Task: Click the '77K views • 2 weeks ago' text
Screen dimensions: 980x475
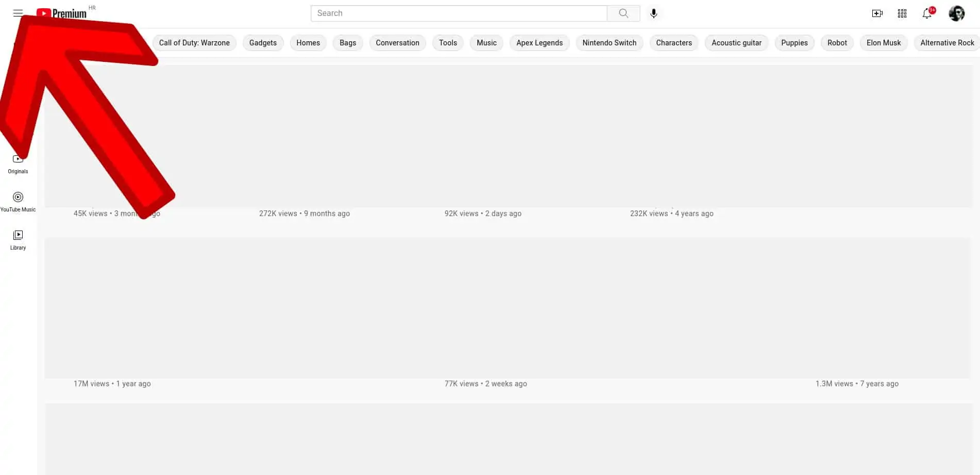Action: point(485,384)
